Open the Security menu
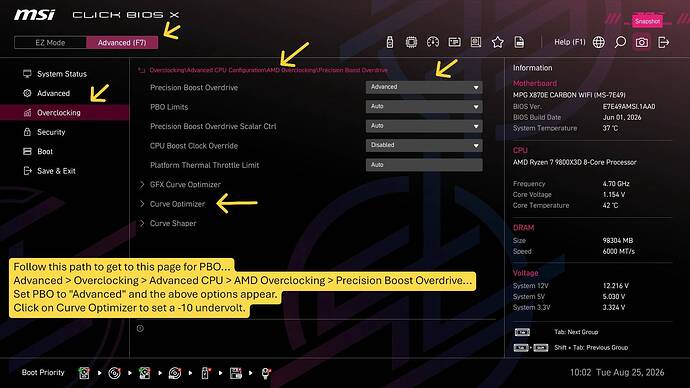690x388 pixels. coord(51,132)
